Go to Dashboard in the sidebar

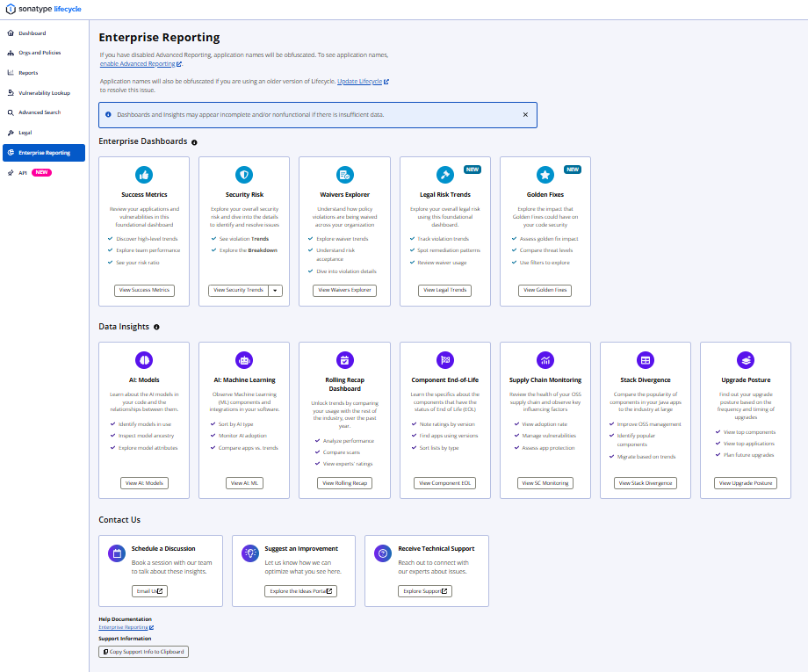coord(44,33)
